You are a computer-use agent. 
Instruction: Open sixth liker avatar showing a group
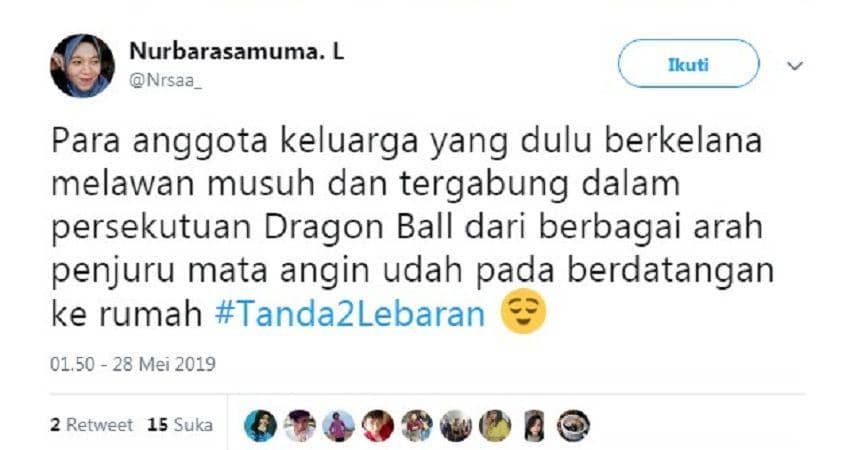[456, 426]
